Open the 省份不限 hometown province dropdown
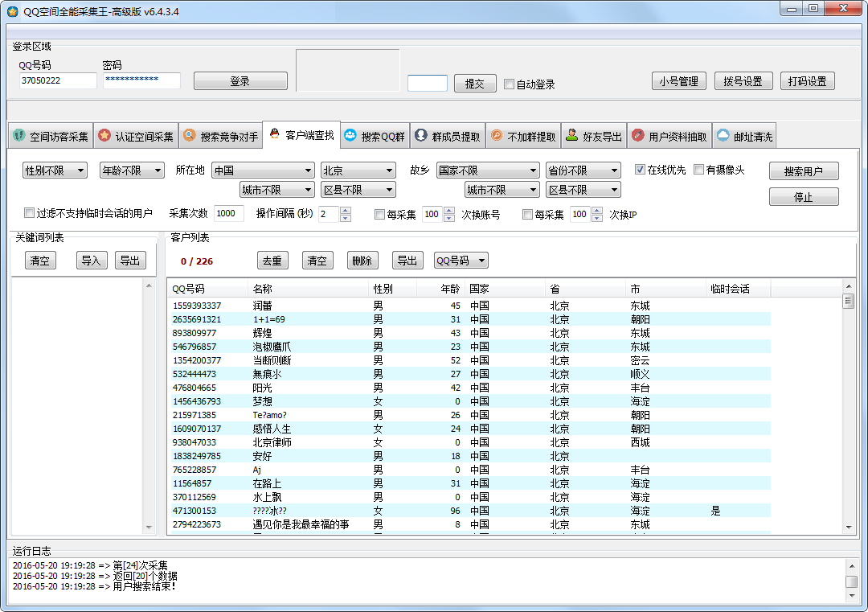This screenshot has width=868, height=612. [x=583, y=170]
